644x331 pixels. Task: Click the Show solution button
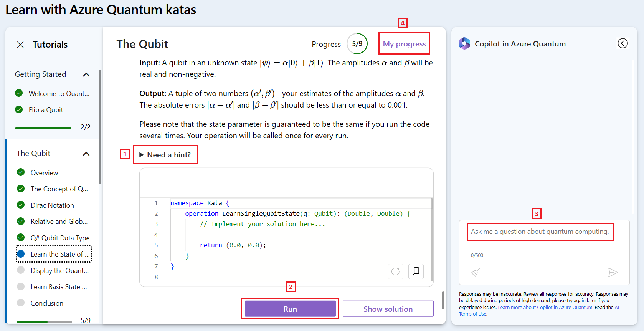pyautogui.click(x=388, y=309)
